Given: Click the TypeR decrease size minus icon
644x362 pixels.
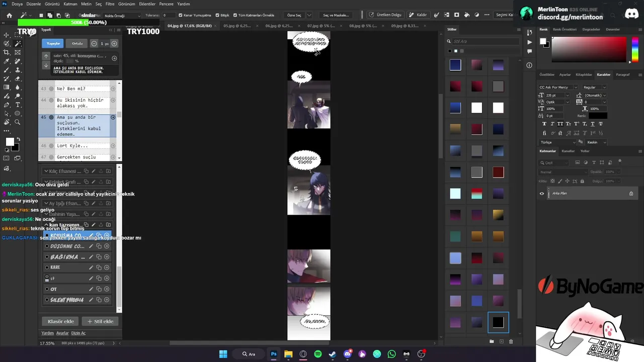Looking at the screenshot, I should pyautogui.click(x=94, y=44).
